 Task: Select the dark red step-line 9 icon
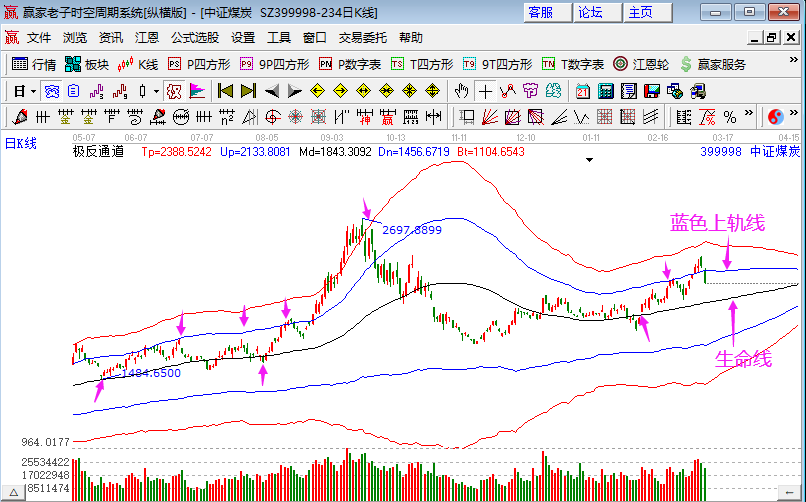tap(120, 91)
